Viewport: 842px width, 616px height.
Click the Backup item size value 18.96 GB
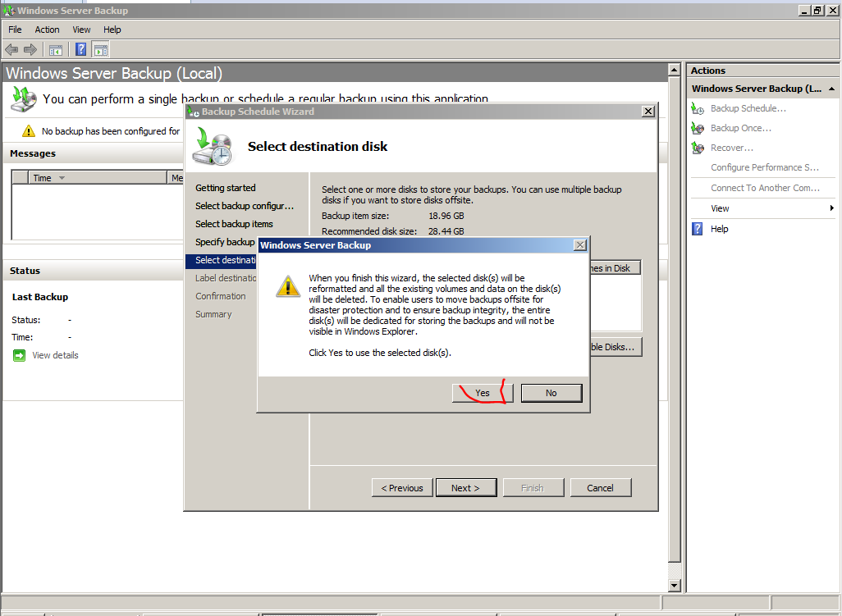point(446,216)
